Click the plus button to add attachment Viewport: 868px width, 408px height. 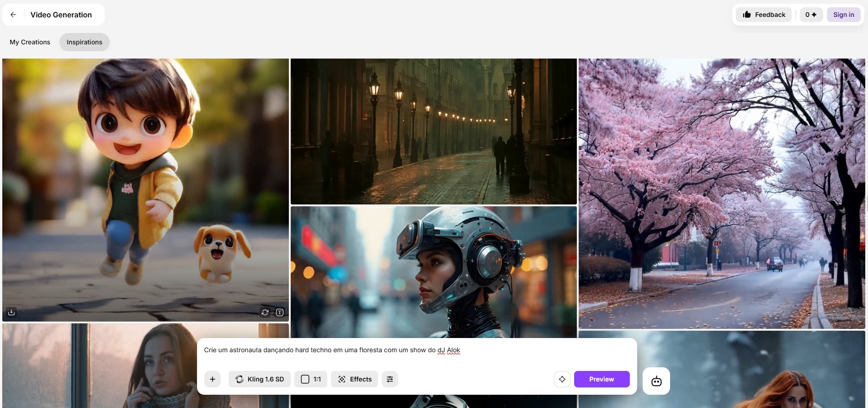213,379
